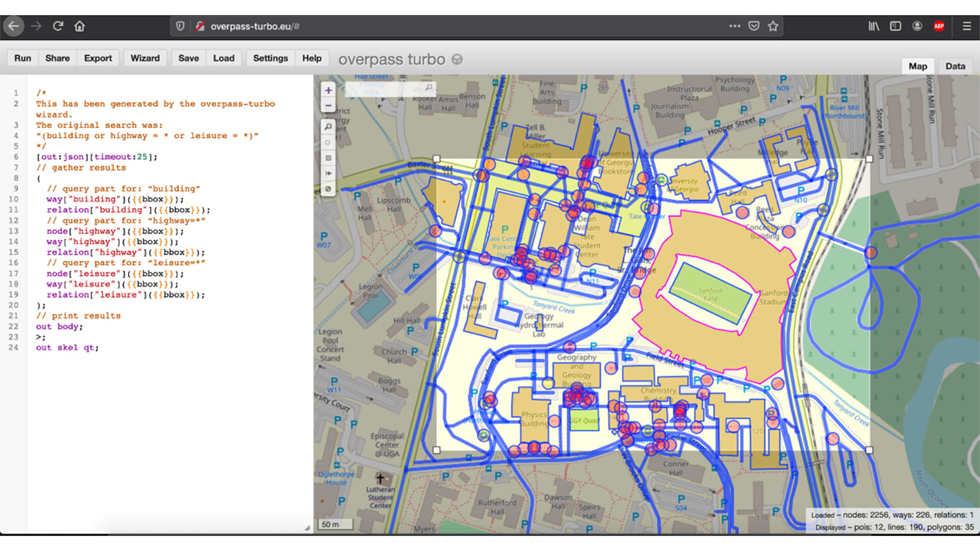Select a bounding box using the square icon
This screenshot has height=551, width=980.
[x=328, y=157]
